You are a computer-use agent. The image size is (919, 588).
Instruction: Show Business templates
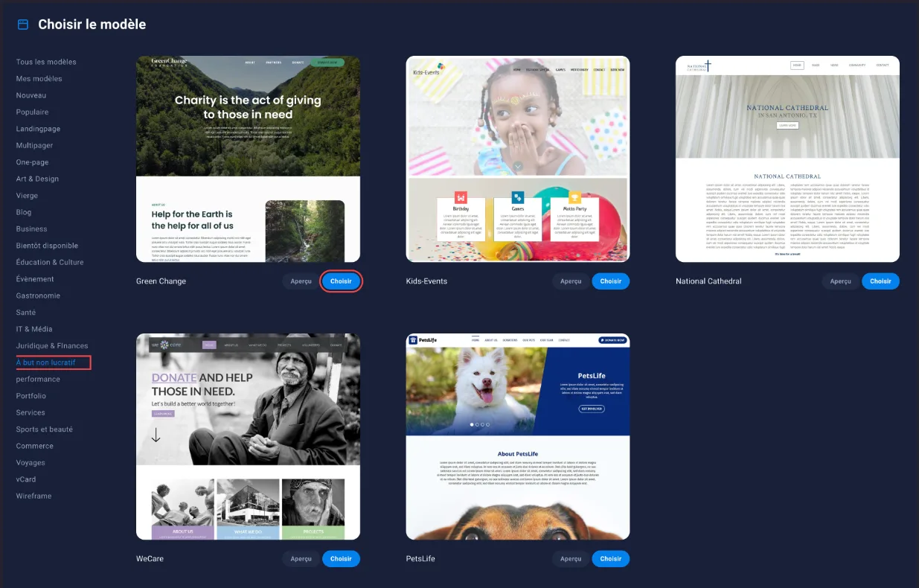tap(32, 229)
